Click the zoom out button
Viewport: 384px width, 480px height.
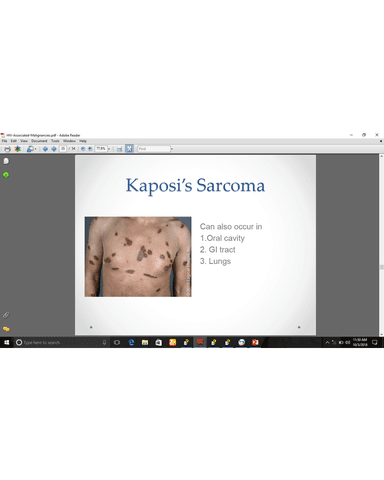point(83,149)
